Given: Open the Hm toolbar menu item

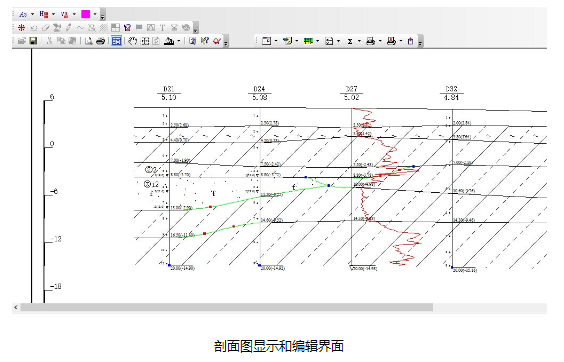Looking at the screenshot, I should [x=44, y=14].
